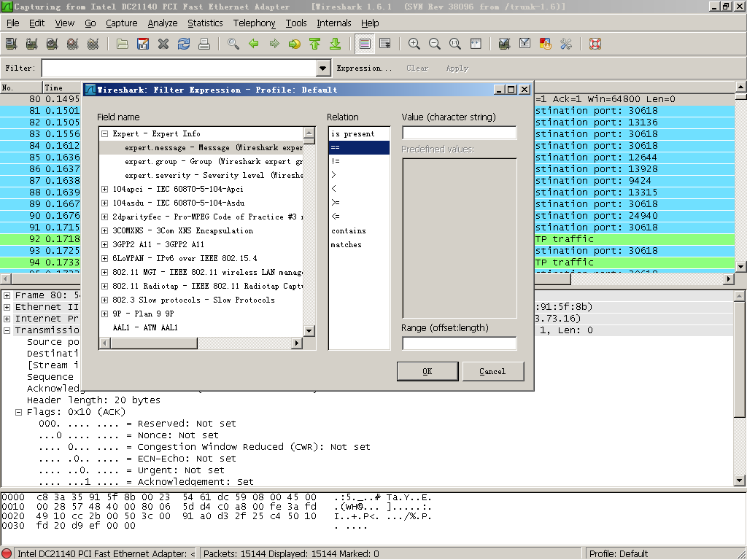Expand the Frame 80 details
The height and width of the screenshot is (560, 747).
(7, 295)
